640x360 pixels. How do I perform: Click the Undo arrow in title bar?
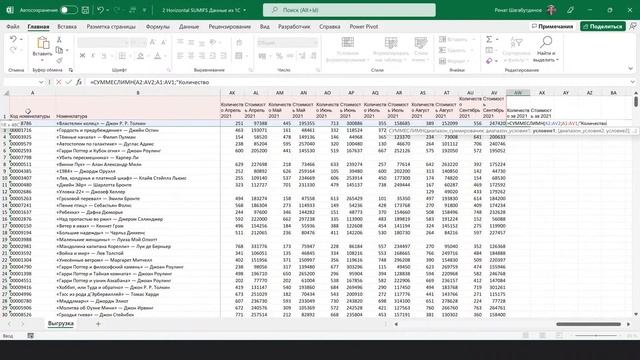coord(100,10)
